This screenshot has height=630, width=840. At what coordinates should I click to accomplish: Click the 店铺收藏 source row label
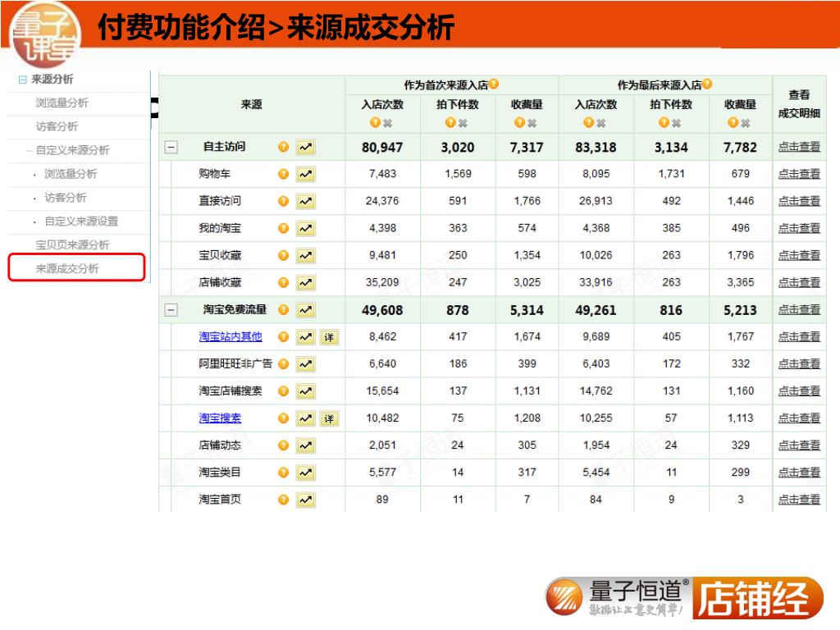pyautogui.click(x=220, y=282)
